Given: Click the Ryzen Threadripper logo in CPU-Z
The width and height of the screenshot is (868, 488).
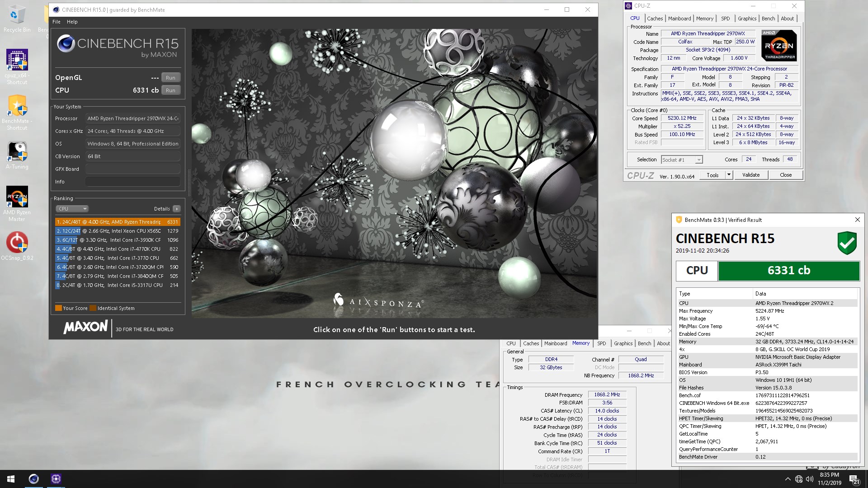Looking at the screenshot, I should click(x=779, y=46).
